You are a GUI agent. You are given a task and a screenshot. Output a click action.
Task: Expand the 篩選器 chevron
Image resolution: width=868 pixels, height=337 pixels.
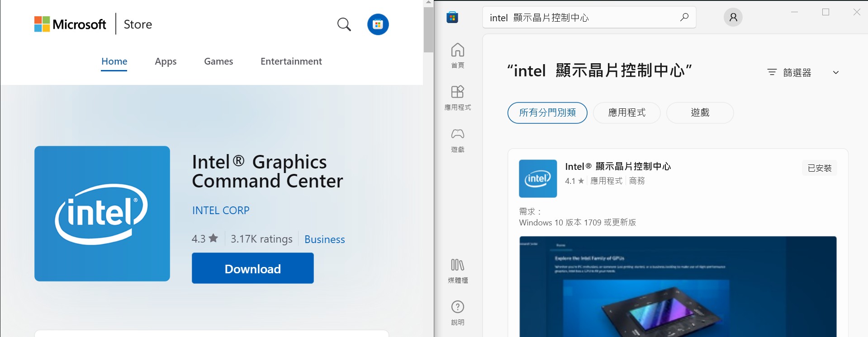(836, 72)
